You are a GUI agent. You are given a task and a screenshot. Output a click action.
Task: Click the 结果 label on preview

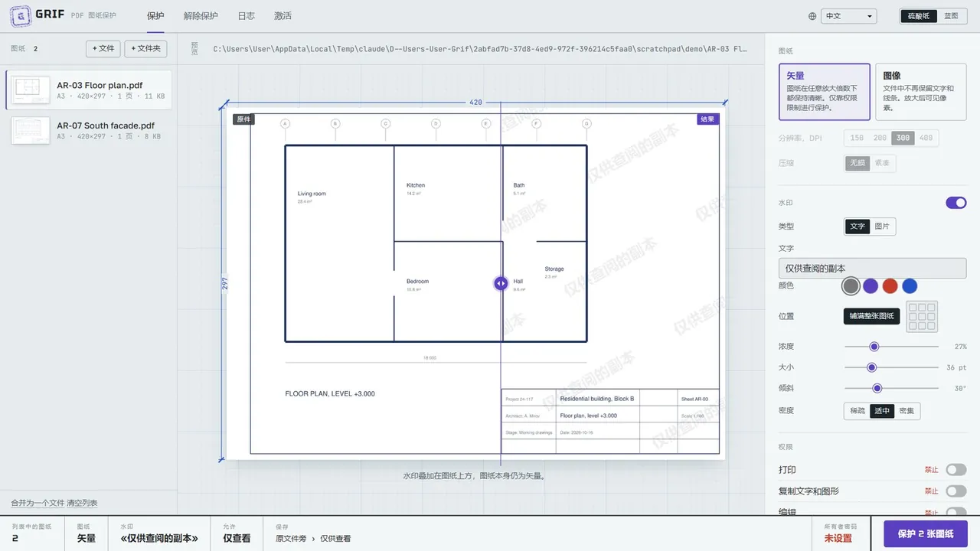coord(707,119)
